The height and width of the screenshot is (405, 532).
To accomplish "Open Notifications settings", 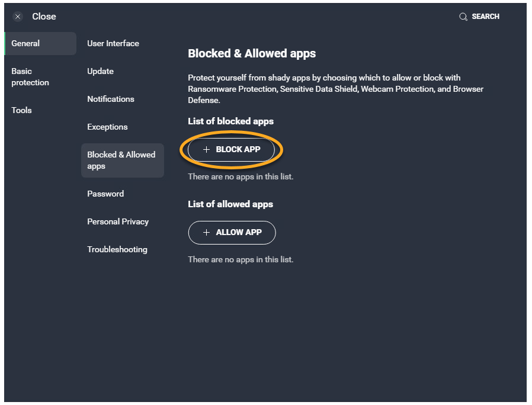I will tap(111, 99).
